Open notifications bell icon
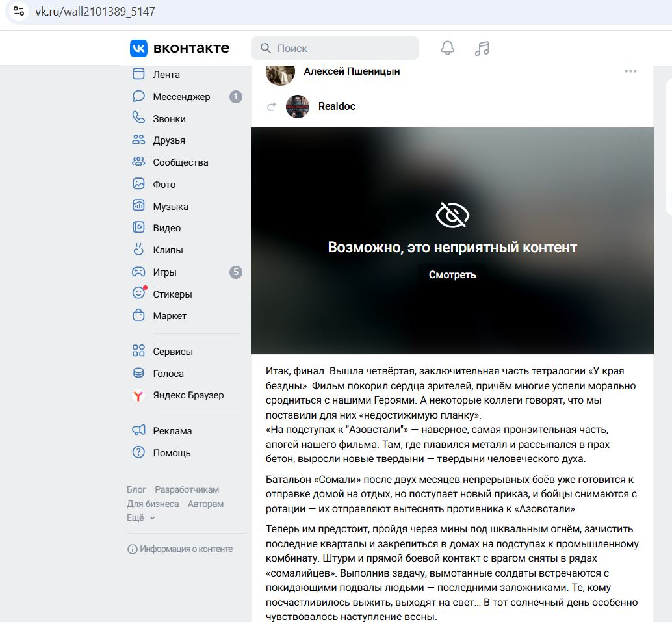Viewport: 672px width, 622px height. click(x=447, y=48)
